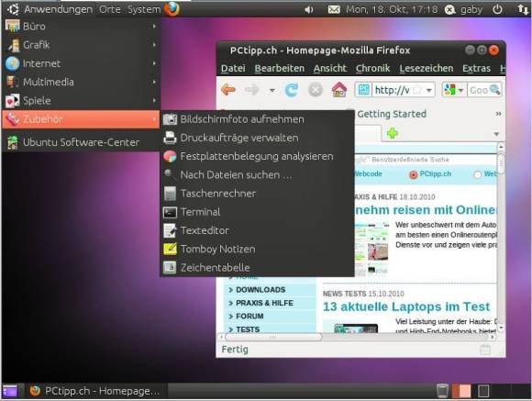Screen dimensions: 532x401
Task: Click the Firefox stop loading icon
Action: click(316, 90)
